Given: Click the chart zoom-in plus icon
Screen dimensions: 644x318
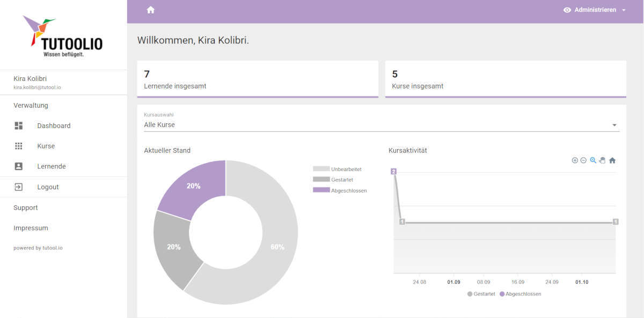Looking at the screenshot, I should (x=575, y=160).
